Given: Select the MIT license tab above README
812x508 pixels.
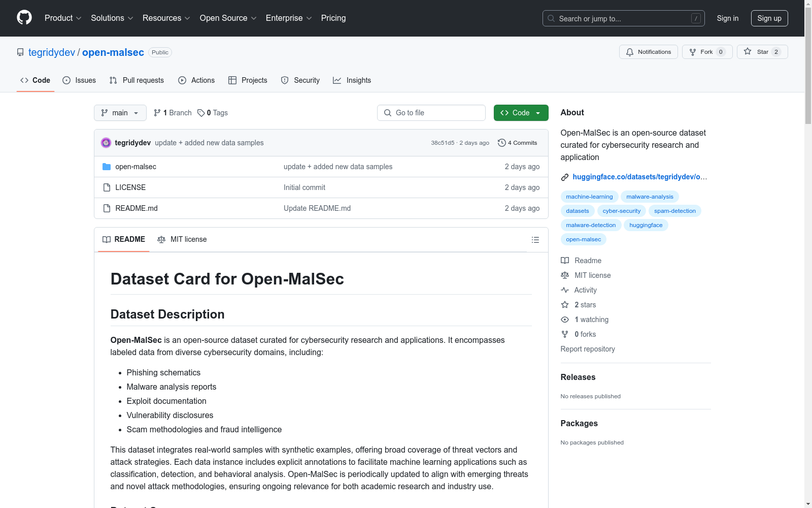Looking at the screenshot, I should pyautogui.click(x=182, y=239).
